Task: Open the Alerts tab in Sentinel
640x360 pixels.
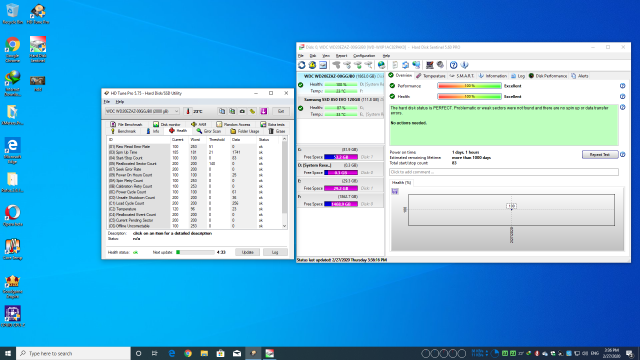Action: (580, 76)
